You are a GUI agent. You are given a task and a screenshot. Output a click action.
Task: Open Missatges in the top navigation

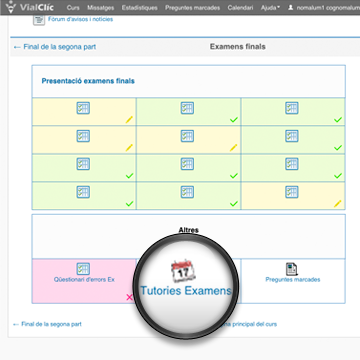click(x=101, y=8)
